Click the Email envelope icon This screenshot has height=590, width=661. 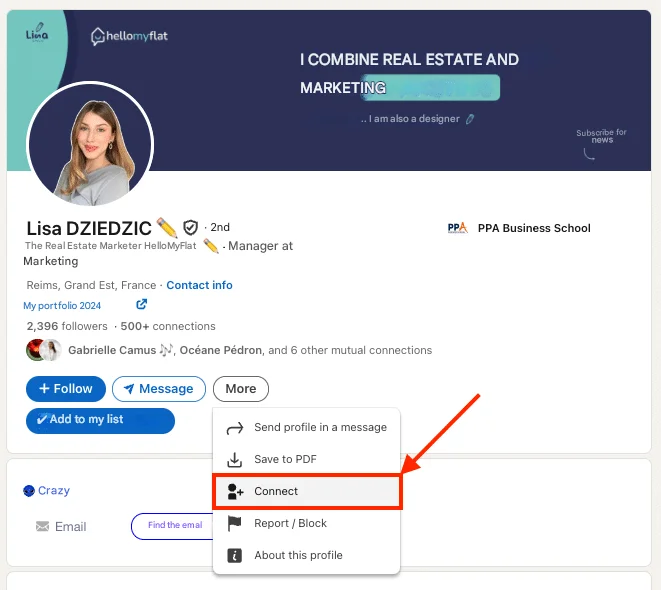(x=42, y=526)
